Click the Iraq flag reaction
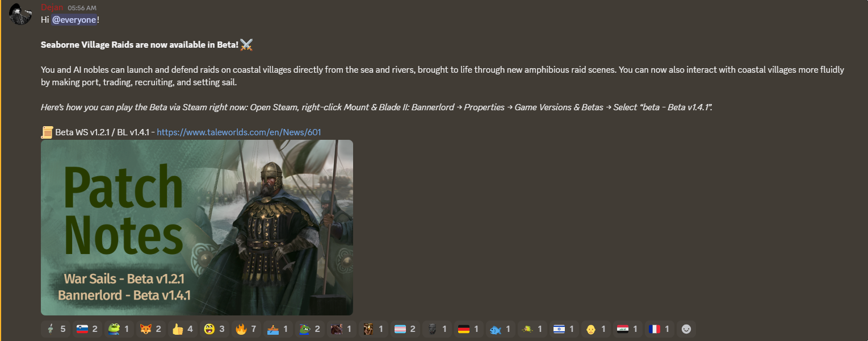868x341 pixels. 627,329
